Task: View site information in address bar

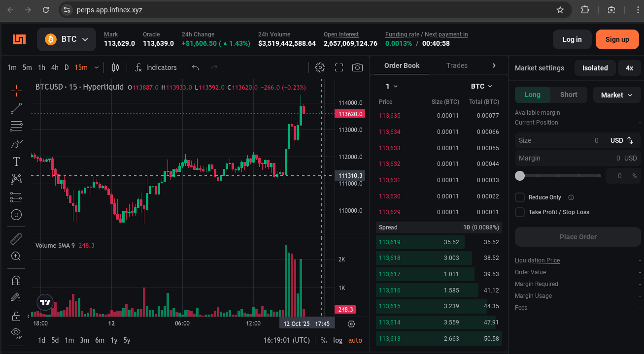Action: tap(68, 10)
